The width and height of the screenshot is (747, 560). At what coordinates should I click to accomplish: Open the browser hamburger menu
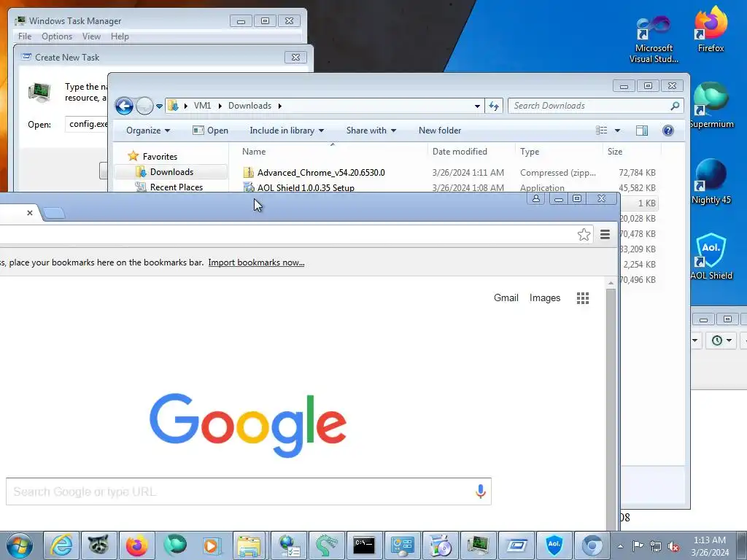pos(605,234)
